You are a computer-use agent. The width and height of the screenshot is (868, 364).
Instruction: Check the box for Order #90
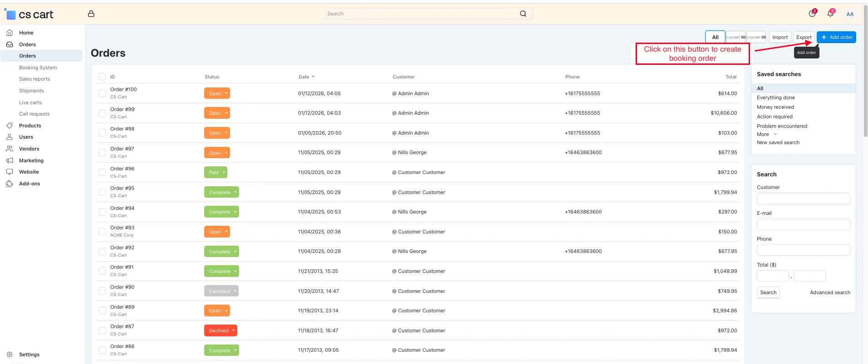pyautogui.click(x=102, y=291)
